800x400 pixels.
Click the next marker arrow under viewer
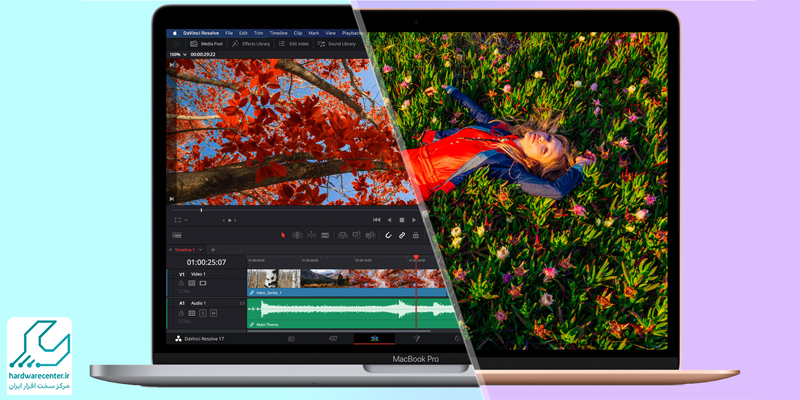(235, 220)
